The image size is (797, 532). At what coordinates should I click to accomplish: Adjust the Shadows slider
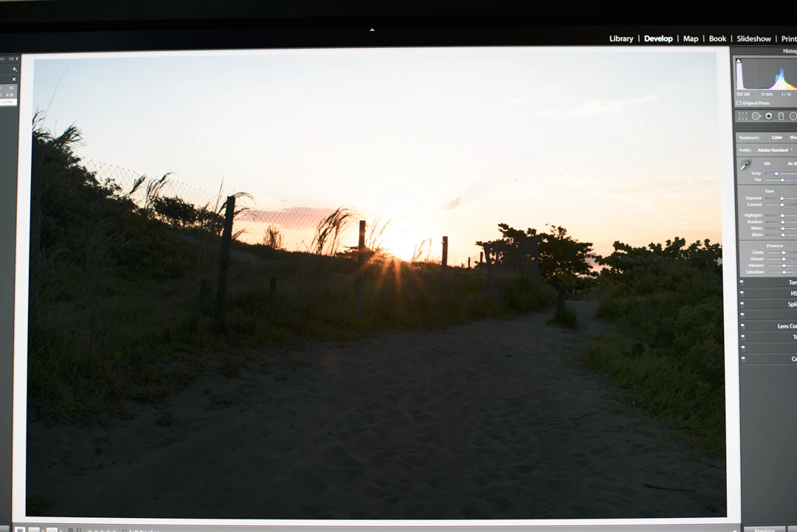(x=782, y=222)
